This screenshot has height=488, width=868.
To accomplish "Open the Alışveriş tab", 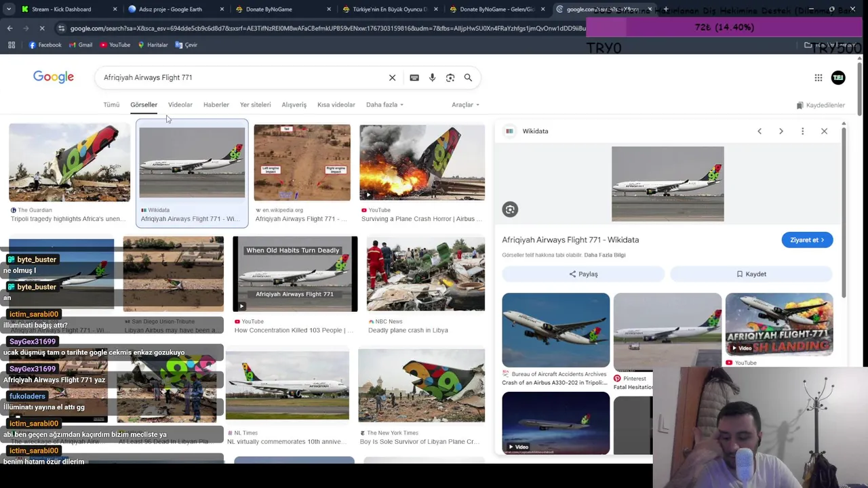I will coord(294,105).
